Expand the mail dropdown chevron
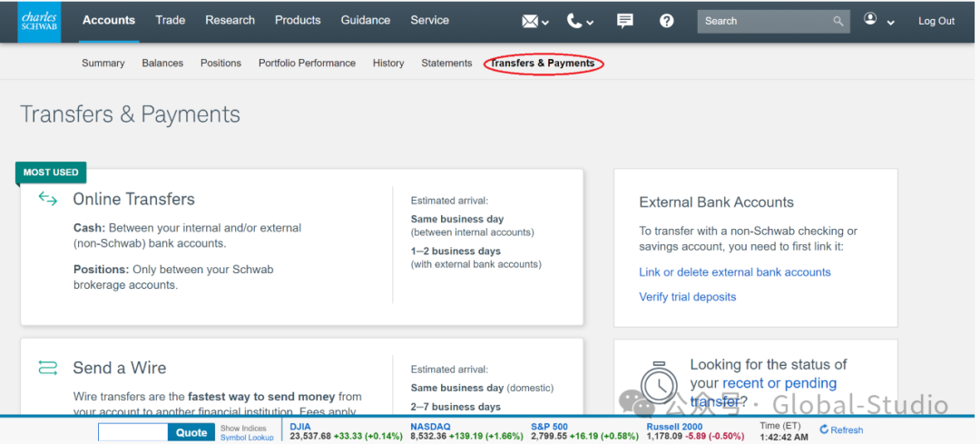The height and width of the screenshot is (444, 980). (x=545, y=23)
